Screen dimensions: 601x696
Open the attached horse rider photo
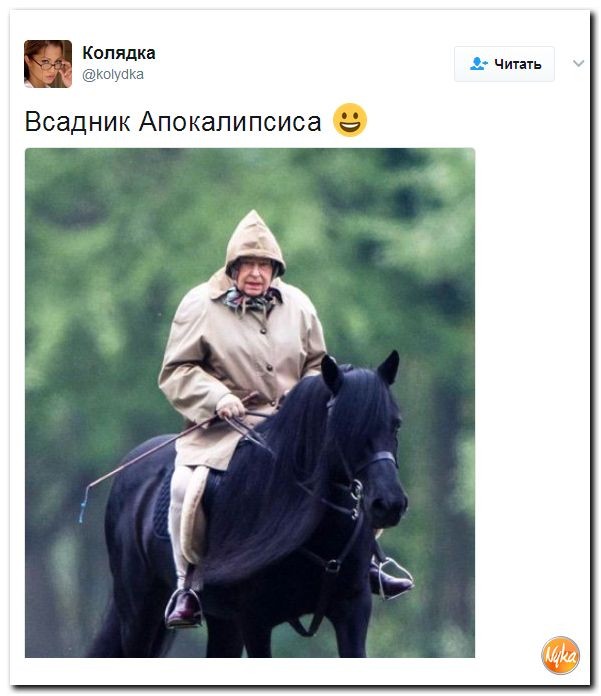pos(250,403)
